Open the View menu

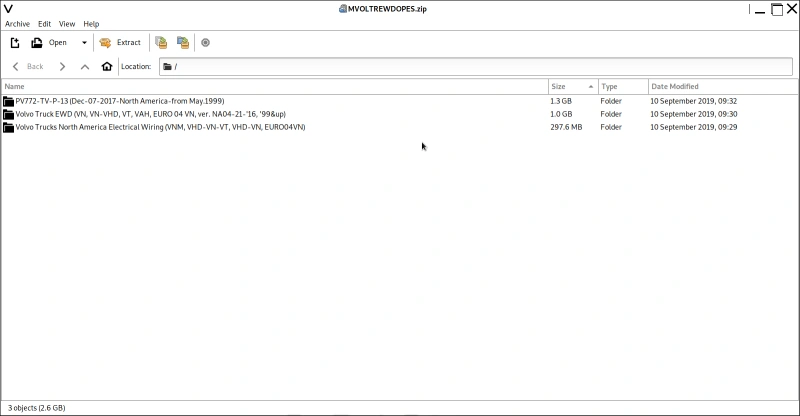(x=67, y=24)
